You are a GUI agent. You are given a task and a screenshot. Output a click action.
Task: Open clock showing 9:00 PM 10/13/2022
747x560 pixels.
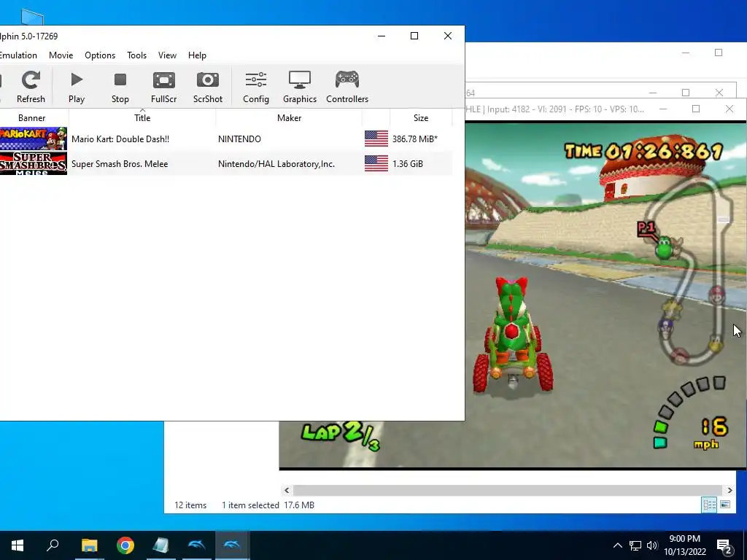(684, 545)
